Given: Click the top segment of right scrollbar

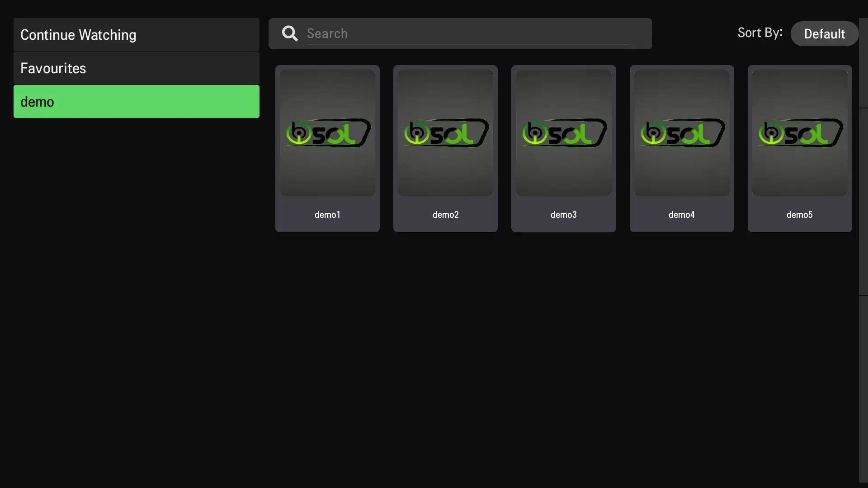Looking at the screenshot, I should [863, 63].
